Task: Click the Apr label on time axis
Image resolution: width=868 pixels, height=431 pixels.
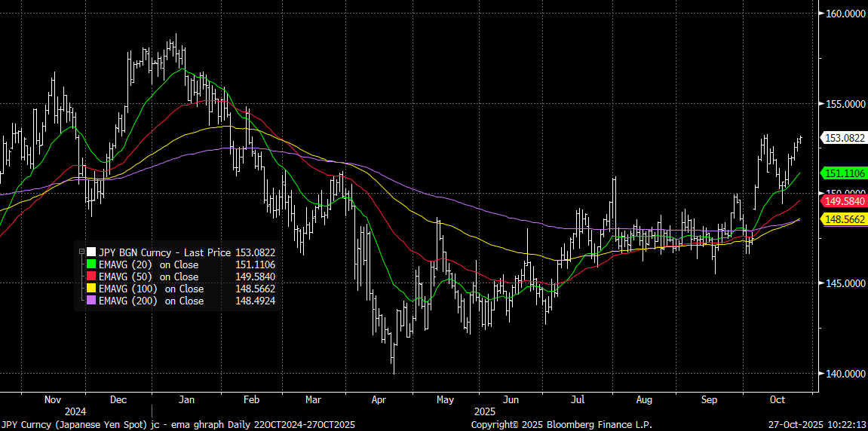Action: [x=378, y=399]
